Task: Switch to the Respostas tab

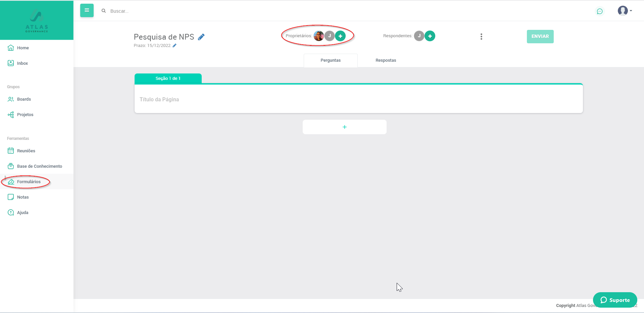Action: (386, 60)
